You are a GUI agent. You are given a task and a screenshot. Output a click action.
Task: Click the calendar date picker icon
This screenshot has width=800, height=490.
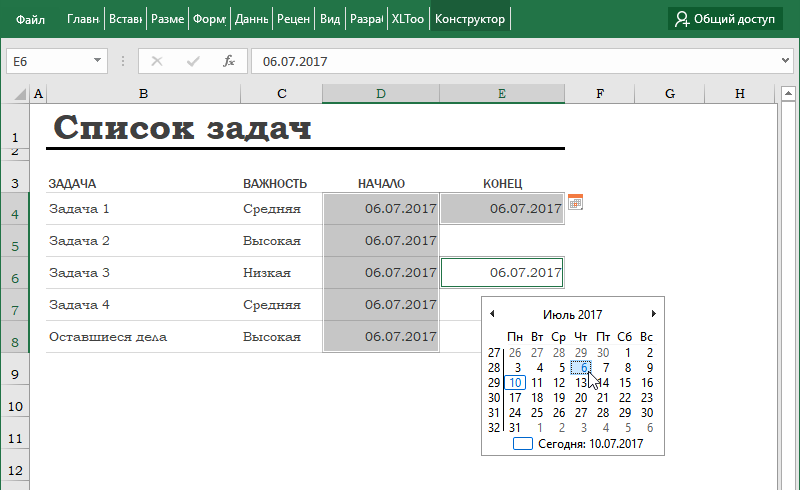(x=575, y=203)
